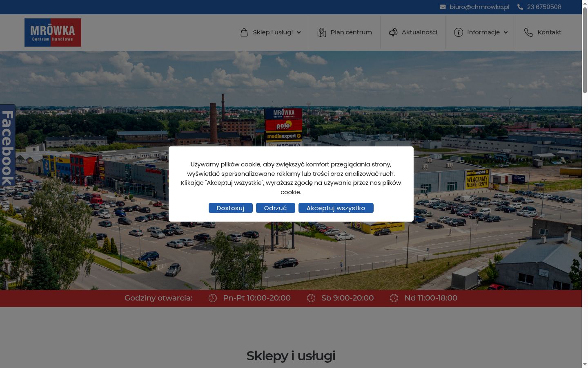
Task: Click the Sklepy i usługi section heading
Action: [x=291, y=356]
